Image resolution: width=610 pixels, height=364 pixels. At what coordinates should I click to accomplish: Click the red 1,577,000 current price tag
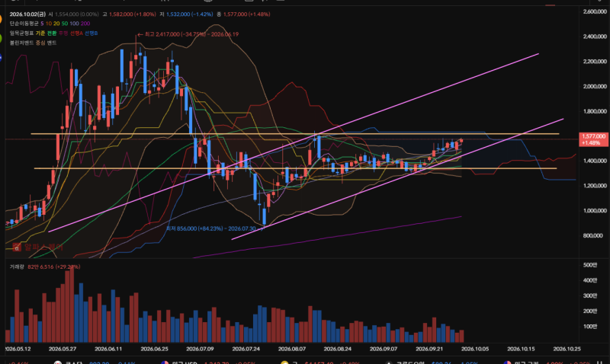point(593,139)
